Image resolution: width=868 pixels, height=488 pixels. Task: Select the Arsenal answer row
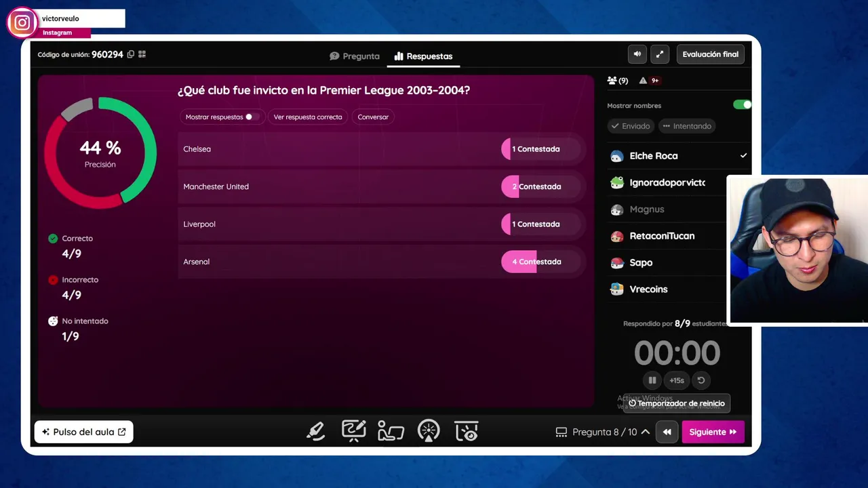[383, 262]
